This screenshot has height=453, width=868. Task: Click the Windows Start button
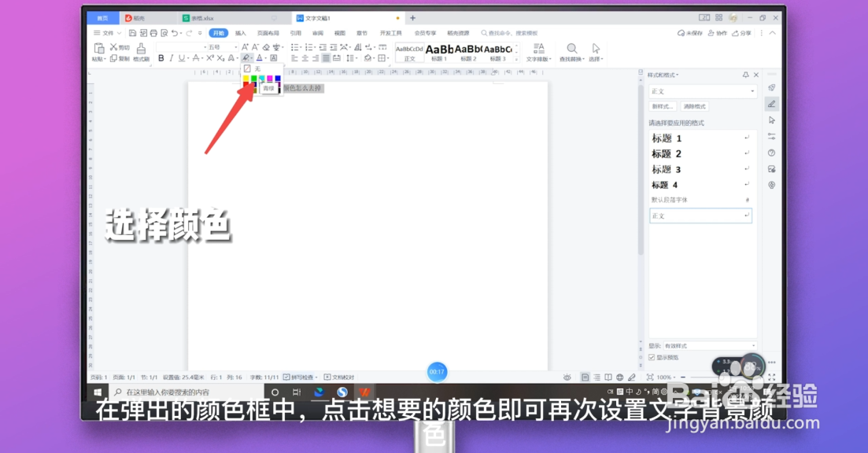(98, 392)
